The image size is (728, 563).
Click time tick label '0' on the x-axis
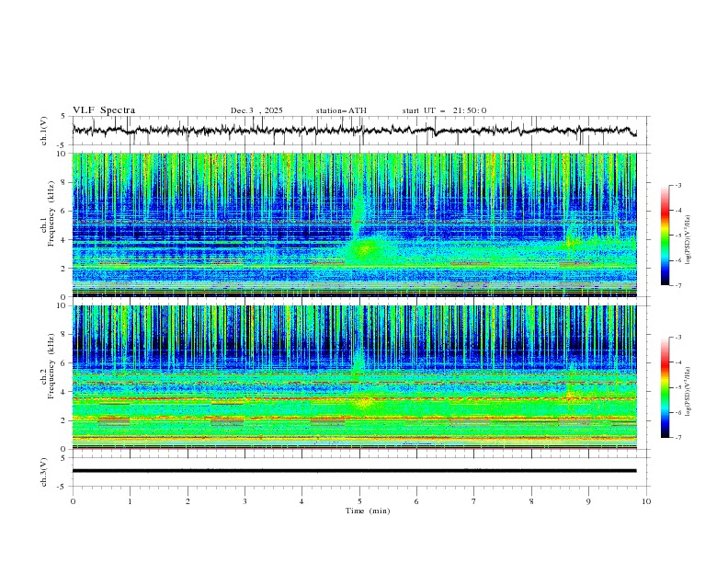click(73, 501)
